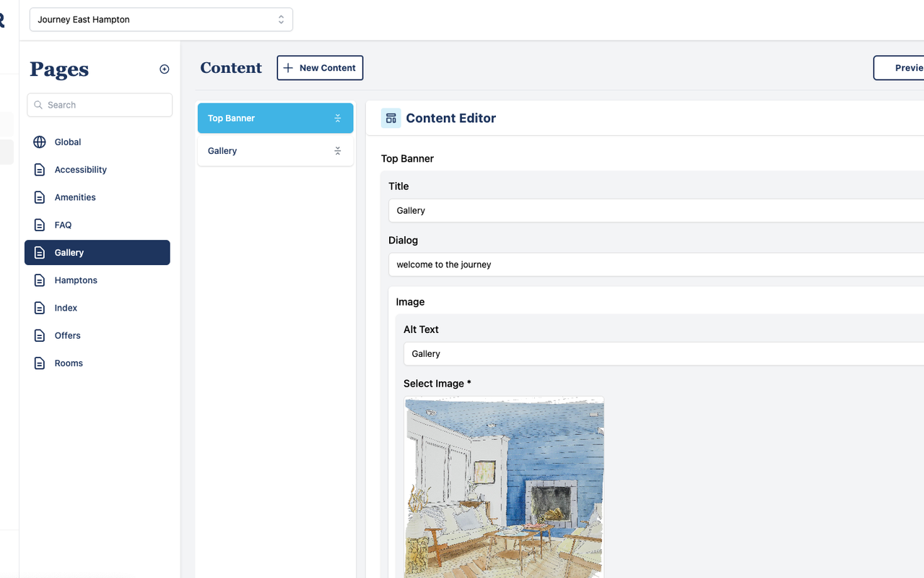924x578 pixels.
Task: Click the Content Editor layout icon
Action: click(391, 118)
